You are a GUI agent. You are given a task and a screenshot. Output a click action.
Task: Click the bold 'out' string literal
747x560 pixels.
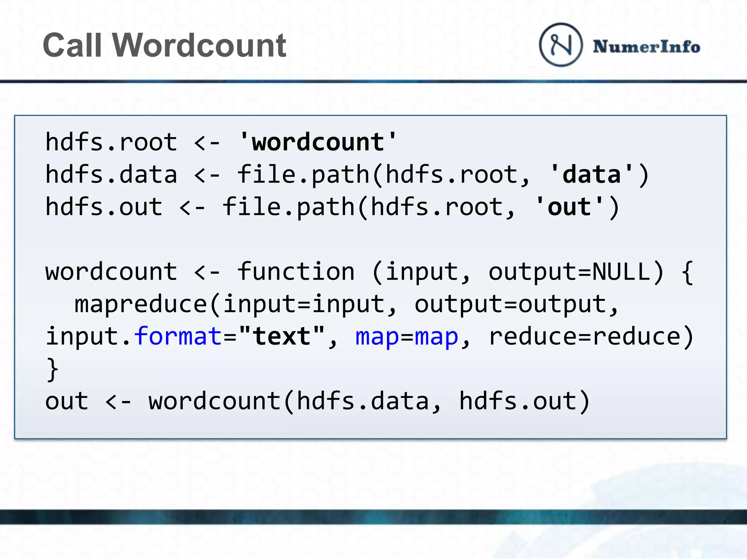coord(569,207)
